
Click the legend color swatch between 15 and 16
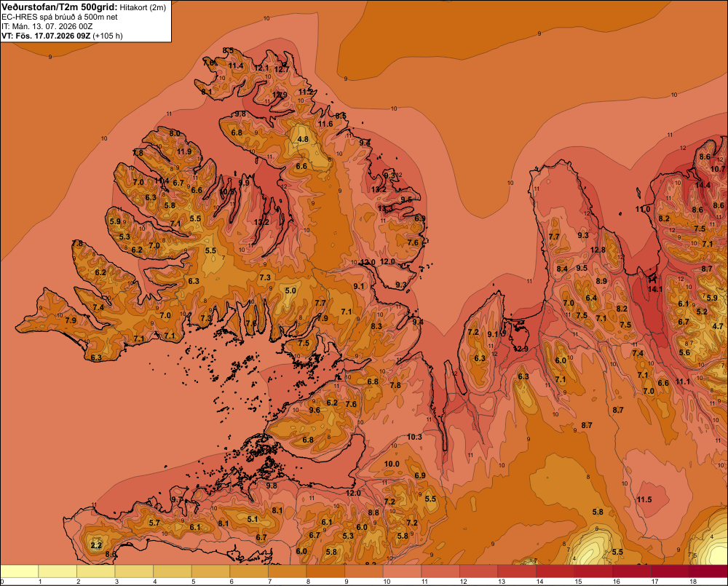(x=594, y=571)
